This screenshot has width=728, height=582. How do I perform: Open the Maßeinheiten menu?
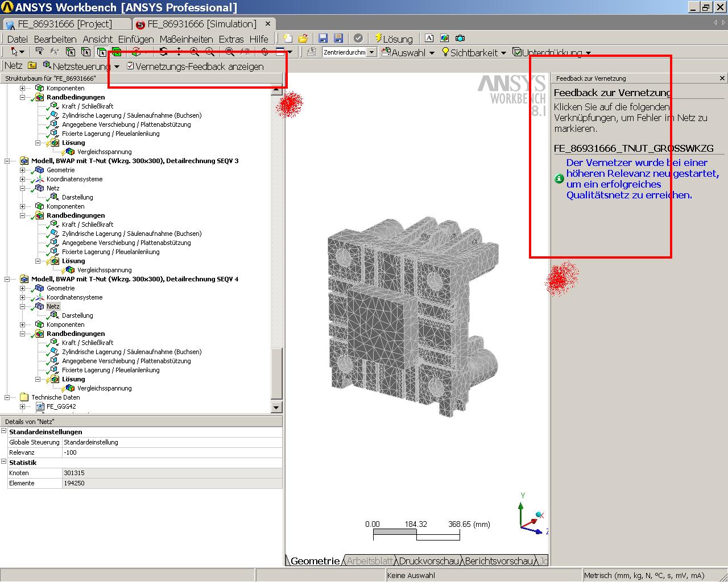186,39
